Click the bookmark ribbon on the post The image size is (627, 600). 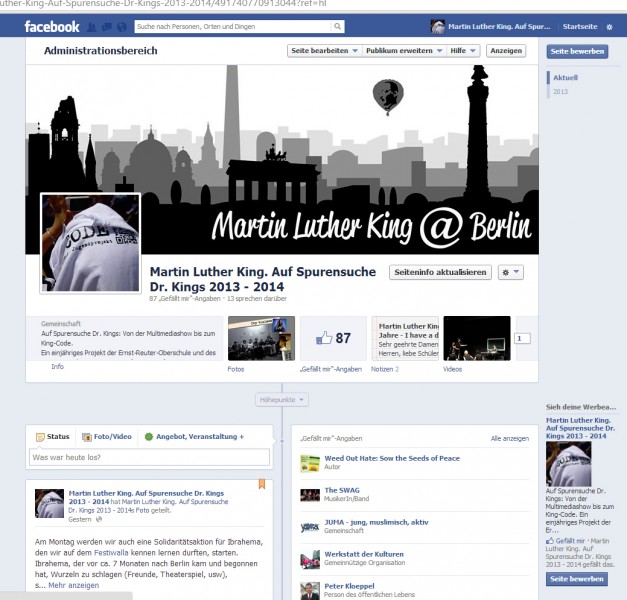262,484
